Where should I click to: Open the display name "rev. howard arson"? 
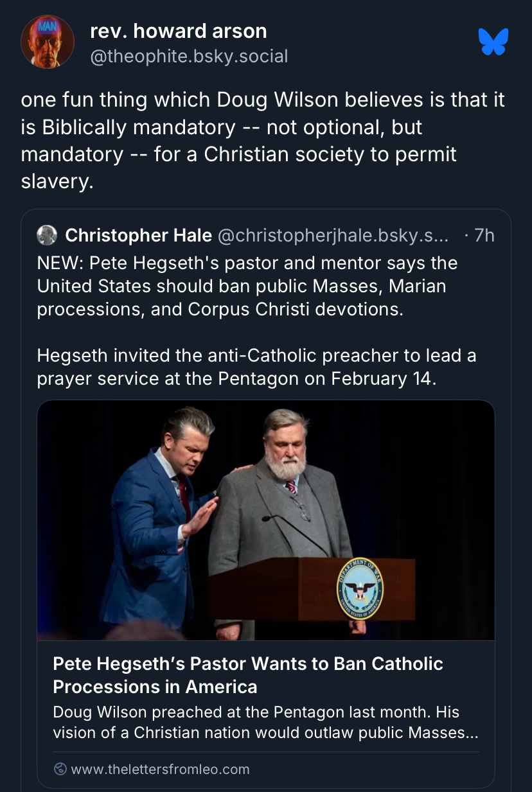point(179,31)
